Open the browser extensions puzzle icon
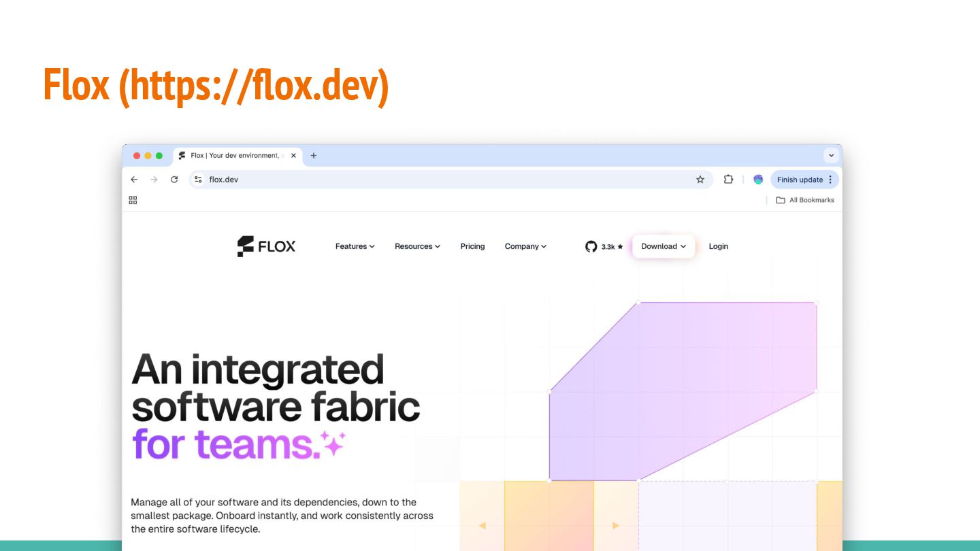This screenshot has height=551, width=980. pyautogui.click(x=728, y=180)
